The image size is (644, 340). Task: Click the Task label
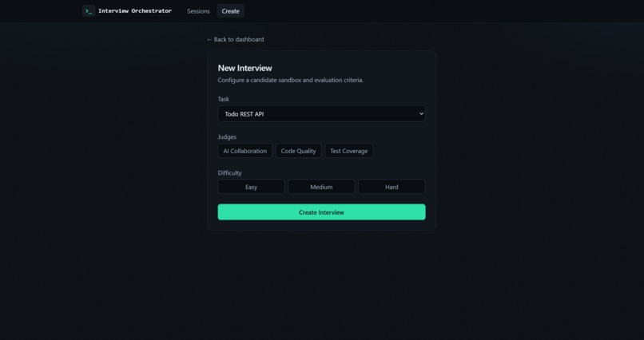(224, 99)
